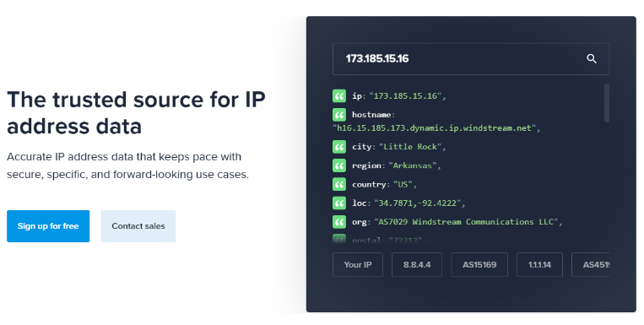Click the quote icon beside country
The image size is (644, 325).
coord(339,185)
